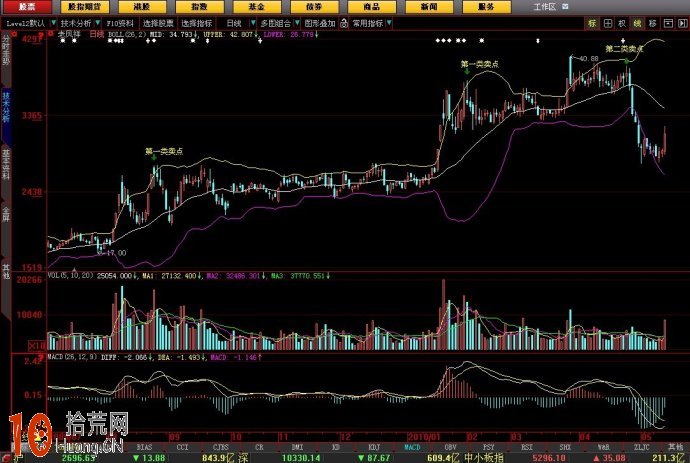Toggle the 标 marker icon in toolbar
690x463 pixels.
click(x=592, y=23)
